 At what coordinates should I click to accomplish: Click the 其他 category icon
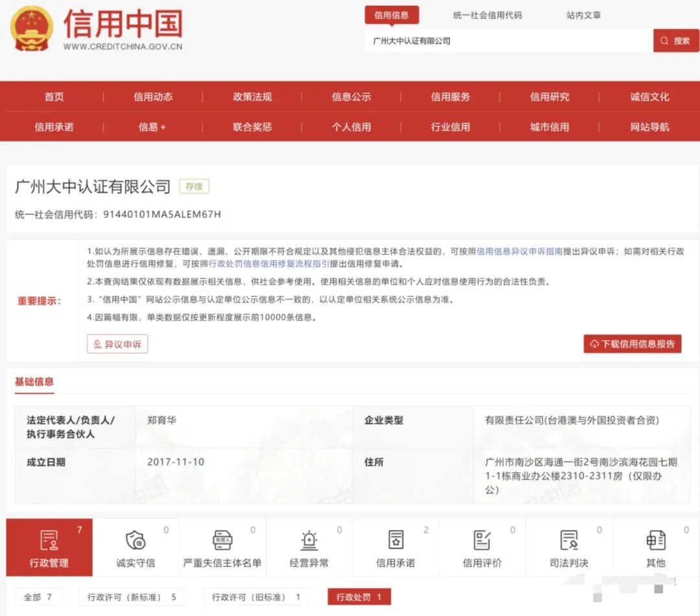(655, 541)
